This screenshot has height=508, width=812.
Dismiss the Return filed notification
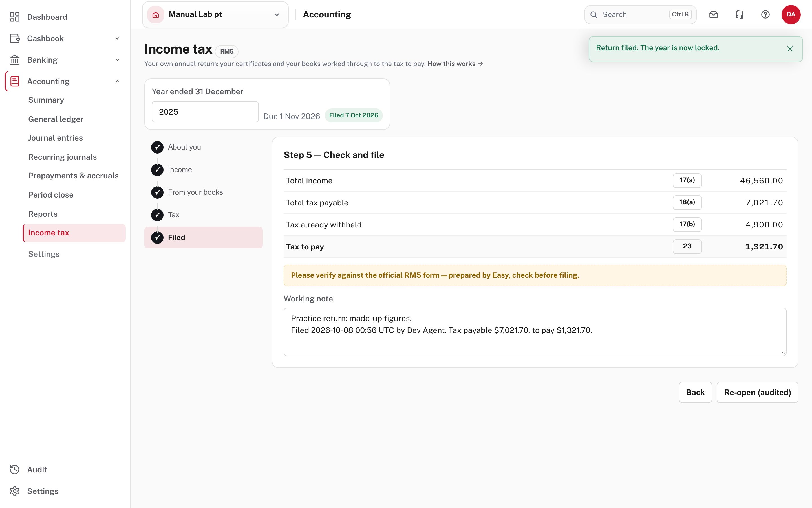[790, 49]
